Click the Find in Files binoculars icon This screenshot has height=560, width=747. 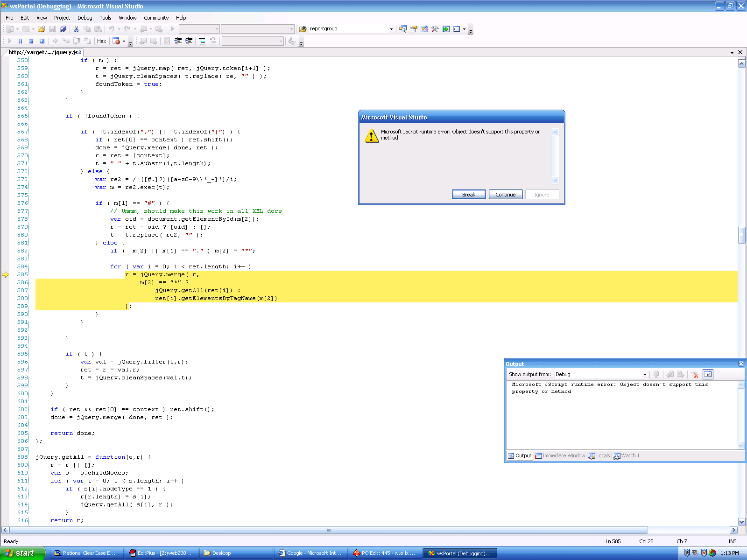[x=303, y=29]
